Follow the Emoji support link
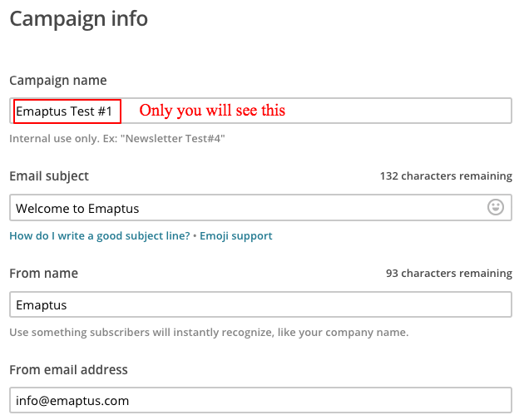Viewport: 529px width, 420px height. pyautogui.click(x=236, y=235)
